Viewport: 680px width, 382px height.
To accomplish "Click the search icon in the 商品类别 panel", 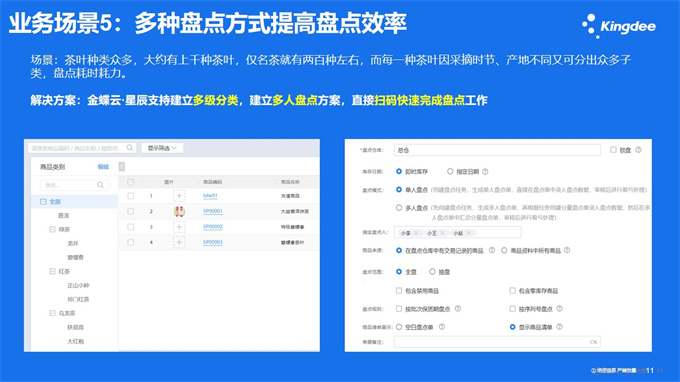I will tap(100, 185).
